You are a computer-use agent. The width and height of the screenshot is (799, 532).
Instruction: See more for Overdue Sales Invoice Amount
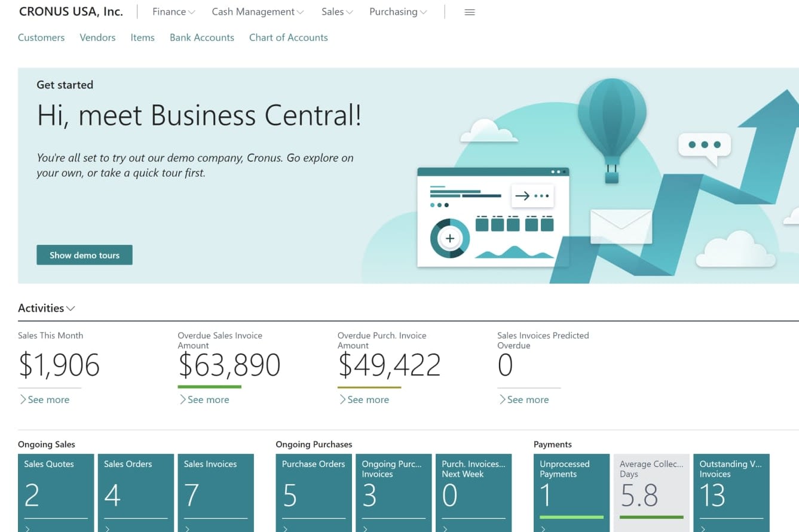(204, 400)
